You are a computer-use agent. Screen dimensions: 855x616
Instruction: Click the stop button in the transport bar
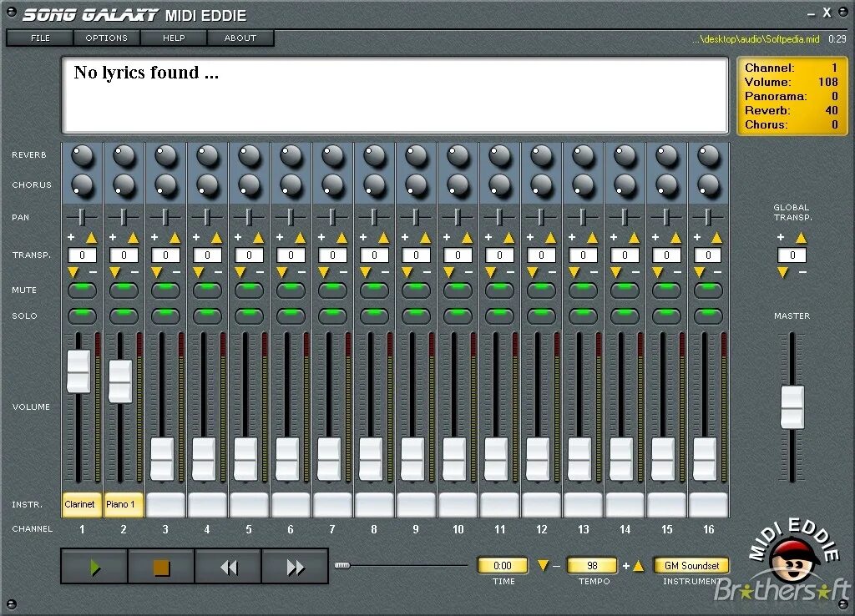pos(160,566)
